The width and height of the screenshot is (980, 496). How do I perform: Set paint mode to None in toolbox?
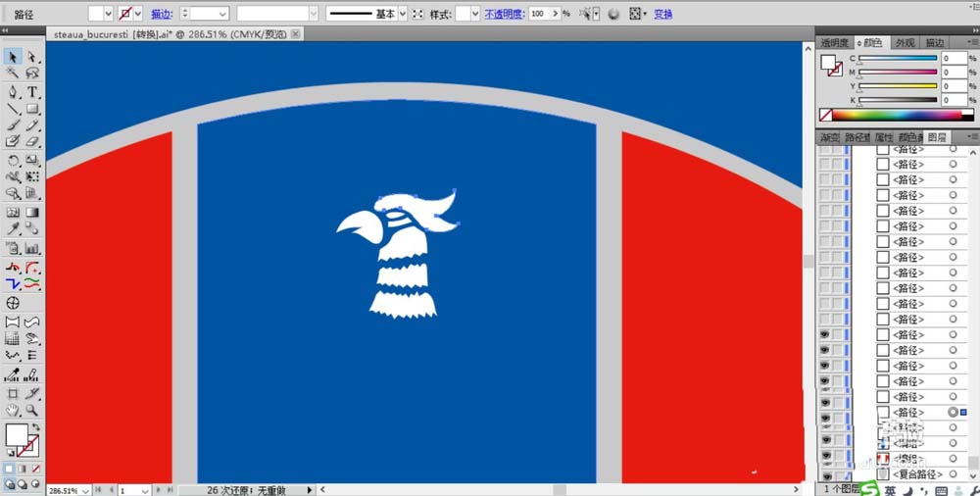point(35,469)
